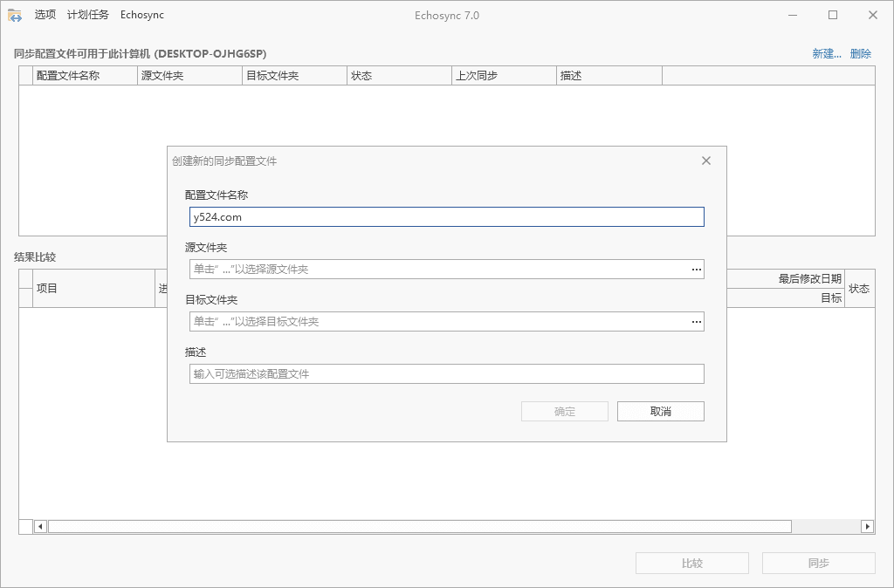Click the results table's 状态 column header
The image size is (894, 588).
[x=859, y=288]
